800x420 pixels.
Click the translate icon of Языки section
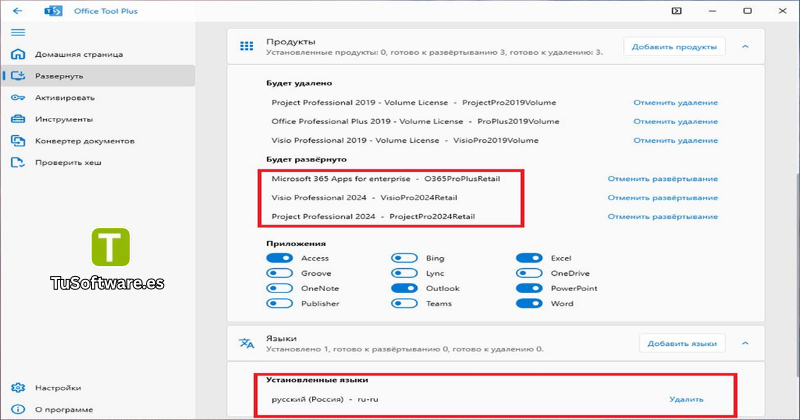(246, 343)
